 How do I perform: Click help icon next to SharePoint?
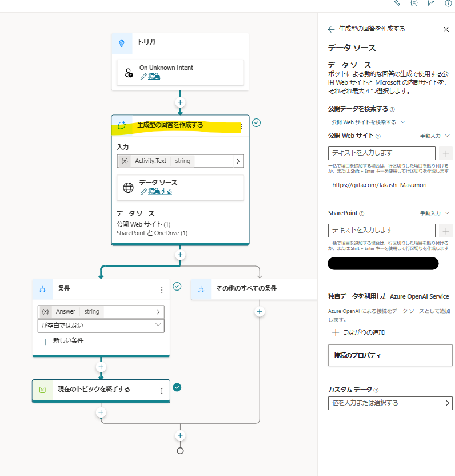coord(362,213)
